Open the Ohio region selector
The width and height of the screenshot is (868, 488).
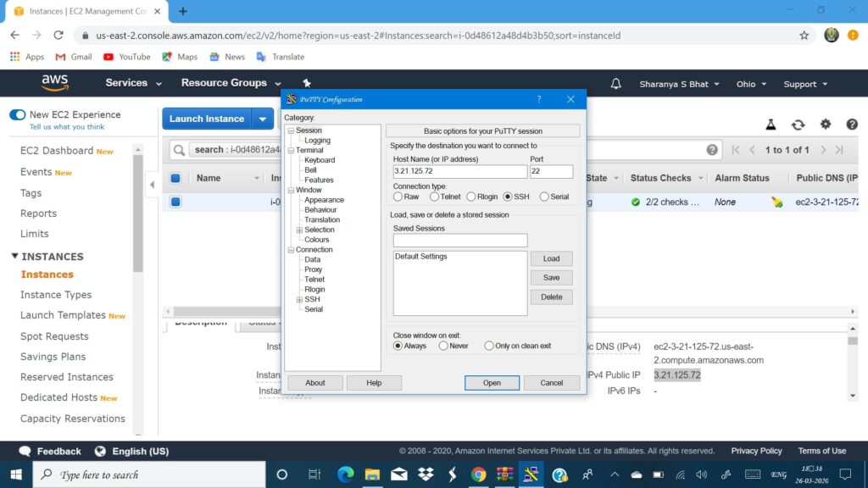point(751,84)
